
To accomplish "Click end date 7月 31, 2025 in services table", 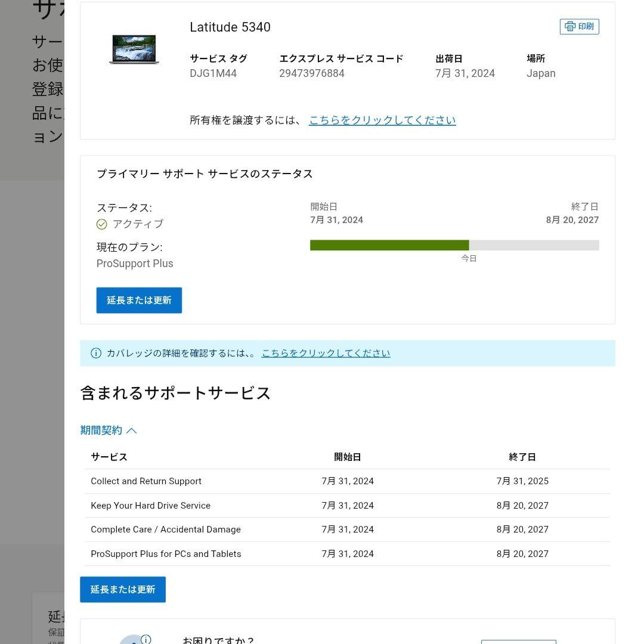I will pyautogui.click(x=522, y=481).
